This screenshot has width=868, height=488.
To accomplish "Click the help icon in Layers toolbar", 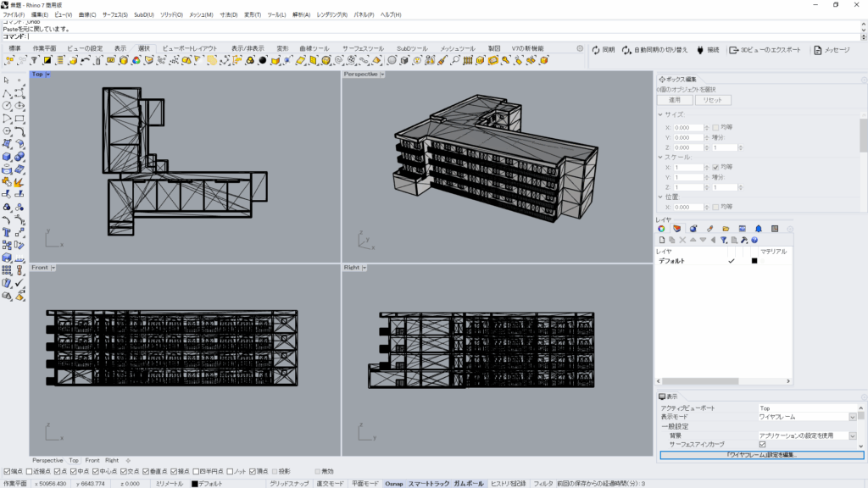I will coord(754,240).
